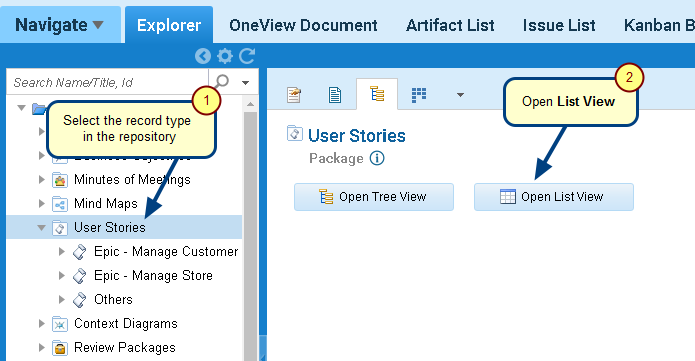Click the search magnifier icon

click(x=222, y=82)
